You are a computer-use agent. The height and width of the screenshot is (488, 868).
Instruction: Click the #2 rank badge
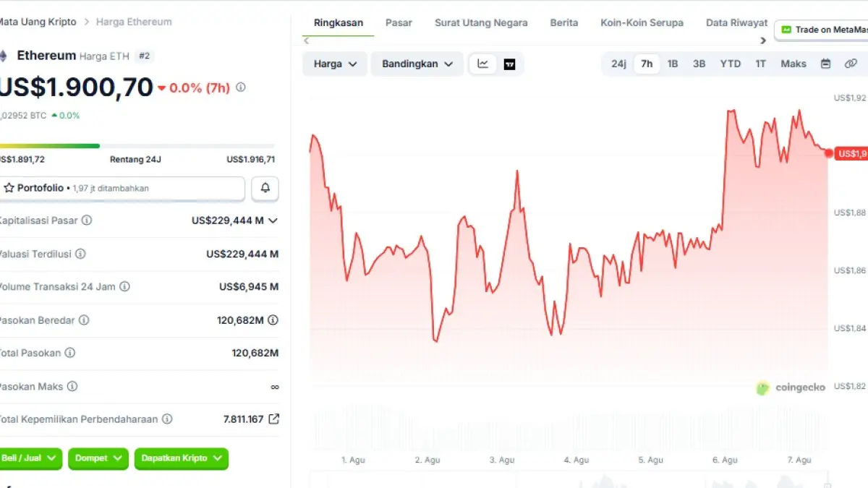click(x=144, y=56)
